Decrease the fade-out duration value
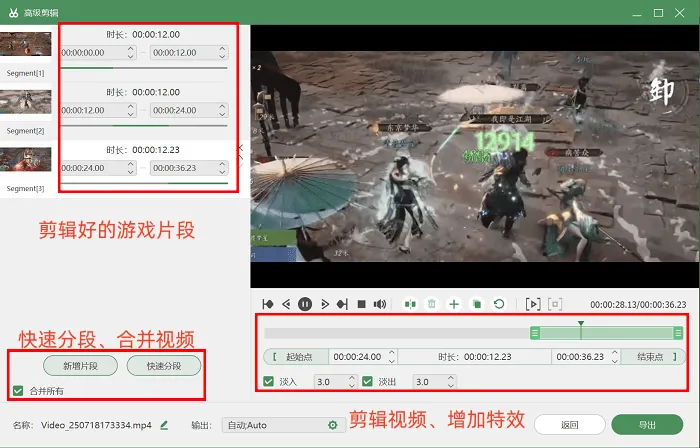 click(x=451, y=385)
